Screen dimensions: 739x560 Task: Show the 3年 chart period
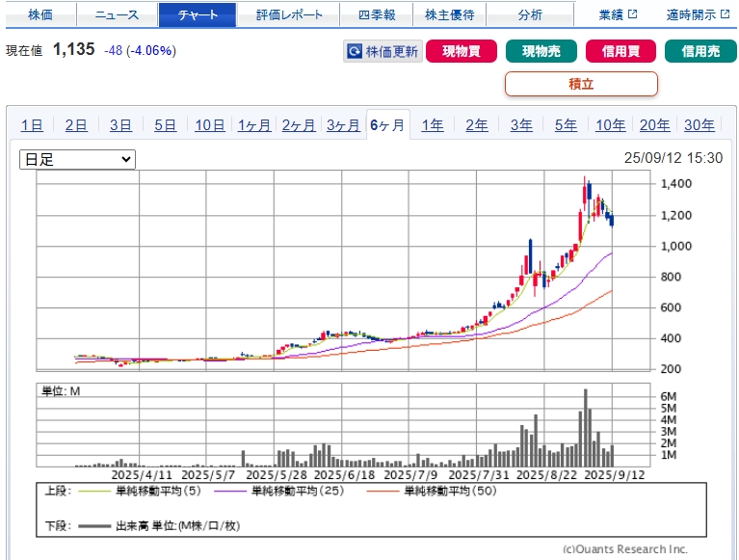tap(521, 125)
